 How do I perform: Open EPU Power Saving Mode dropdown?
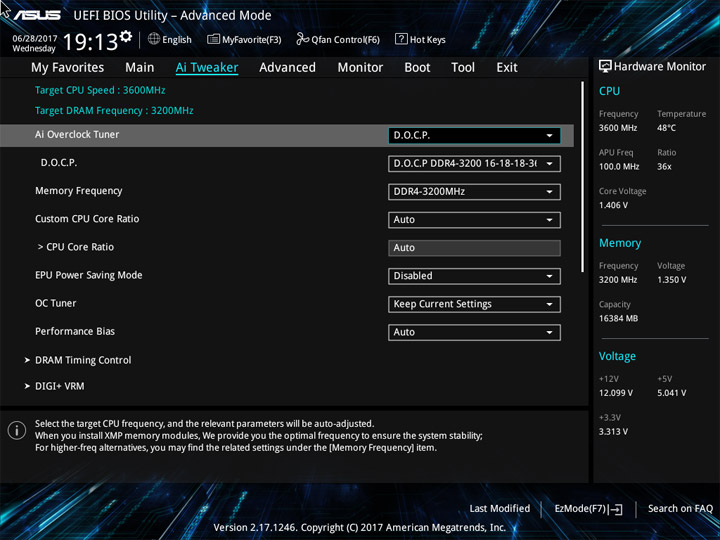coord(474,276)
